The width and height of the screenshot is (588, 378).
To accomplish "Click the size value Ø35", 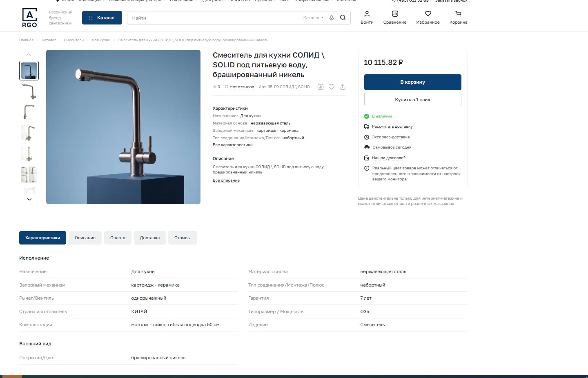I will point(365,311).
